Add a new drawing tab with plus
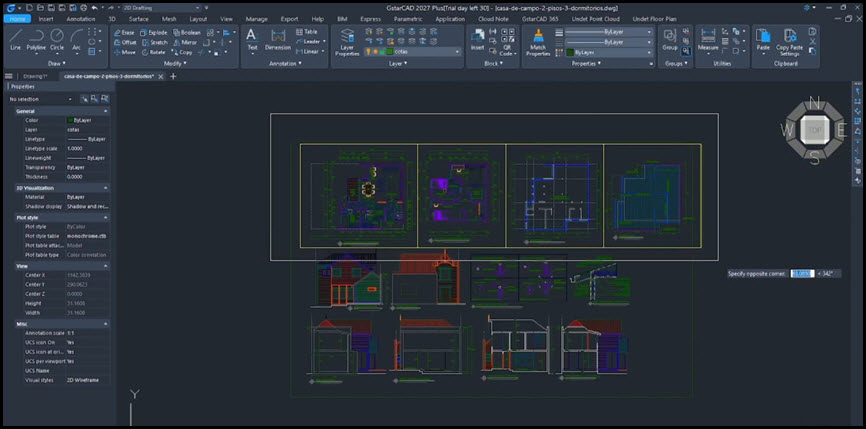This screenshot has width=866, height=429. coord(173,76)
